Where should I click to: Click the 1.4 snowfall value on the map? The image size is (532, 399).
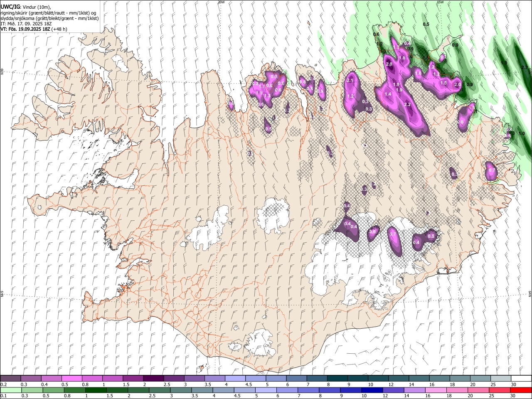point(388,94)
